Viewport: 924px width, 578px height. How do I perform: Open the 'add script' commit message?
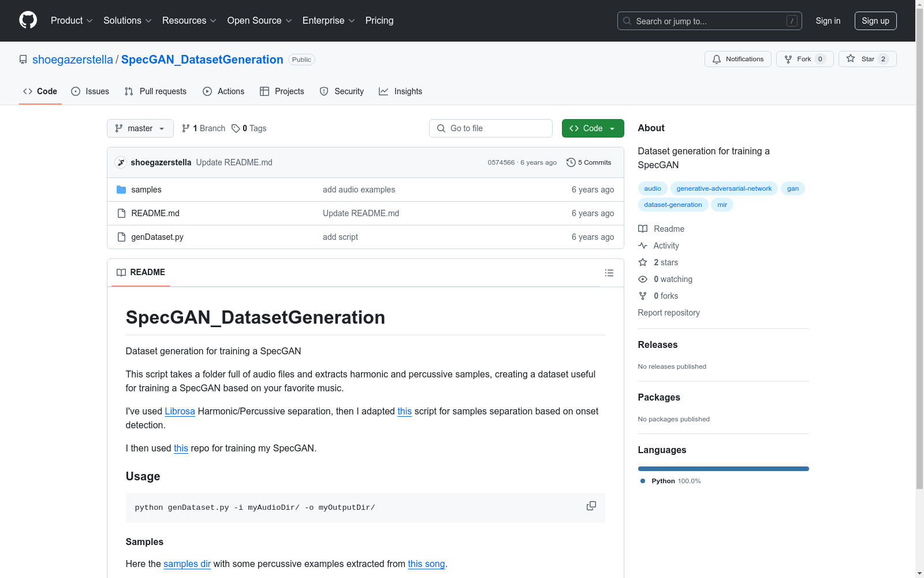click(340, 237)
